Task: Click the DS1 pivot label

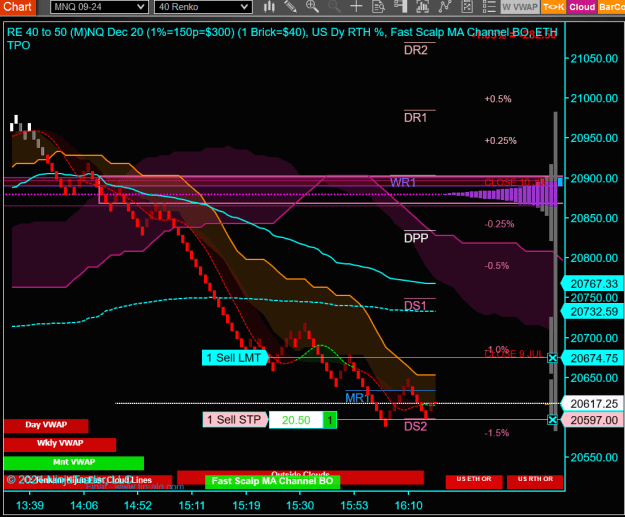Action: coord(415,306)
